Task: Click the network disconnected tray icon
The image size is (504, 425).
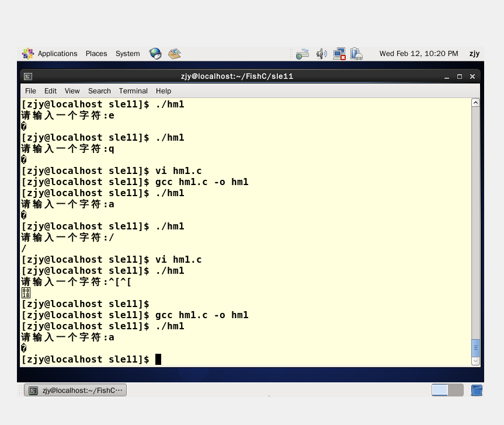Action: click(339, 54)
